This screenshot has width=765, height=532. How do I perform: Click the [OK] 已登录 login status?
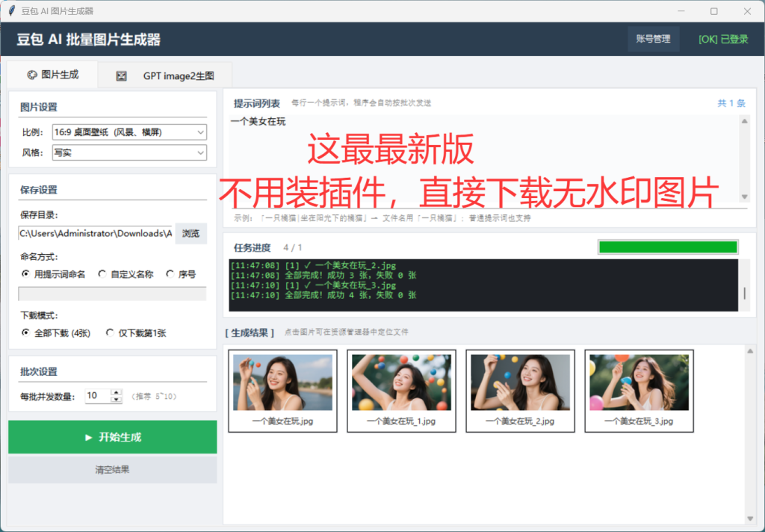click(723, 40)
